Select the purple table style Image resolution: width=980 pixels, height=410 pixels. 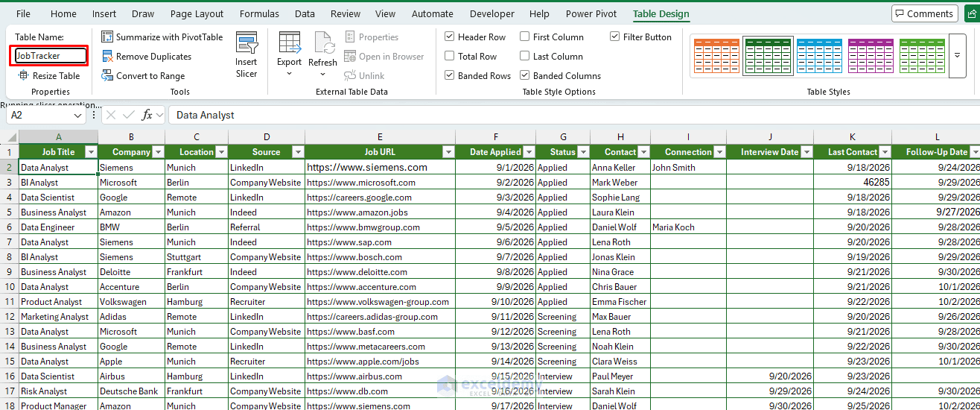[871, 55]
